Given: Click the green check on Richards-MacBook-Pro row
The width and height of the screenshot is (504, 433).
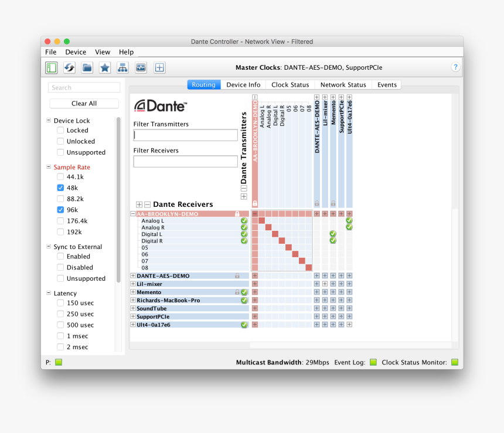Looking at the screenshot, I should point(244,300).
